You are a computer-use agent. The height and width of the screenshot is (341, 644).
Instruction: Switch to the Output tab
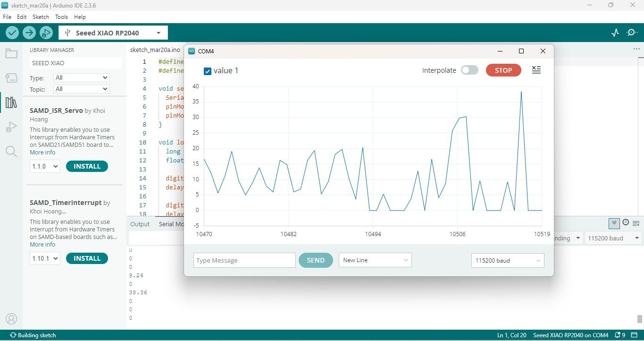coord(140,224)
